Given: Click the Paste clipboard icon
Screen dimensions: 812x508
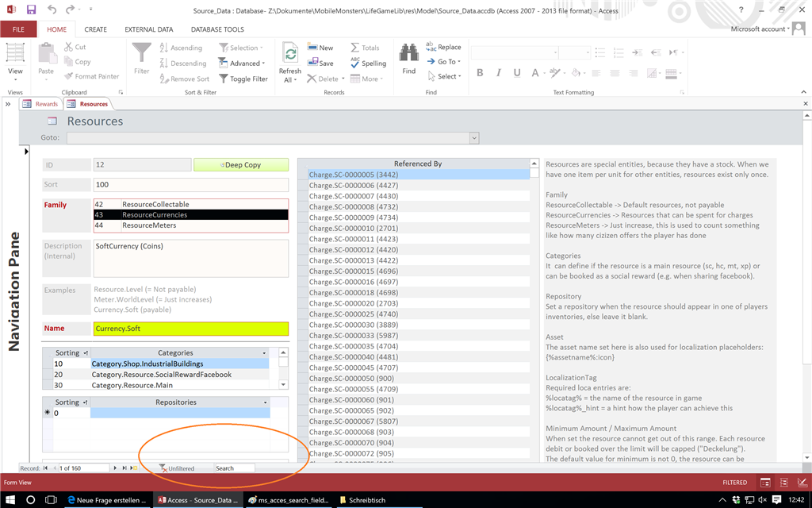Looking at the screenshot, I should coord(46,54).
